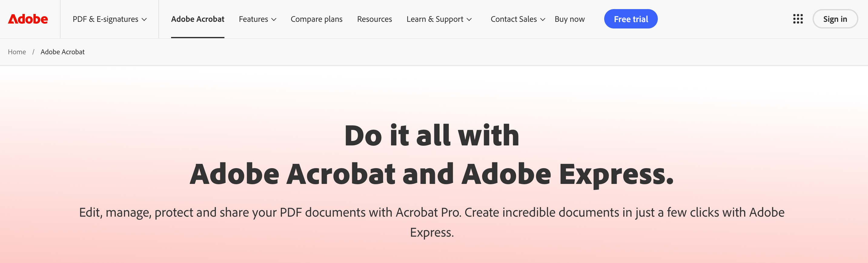Click the Adobe Acrobat breadcrumb item

[62, 52]
